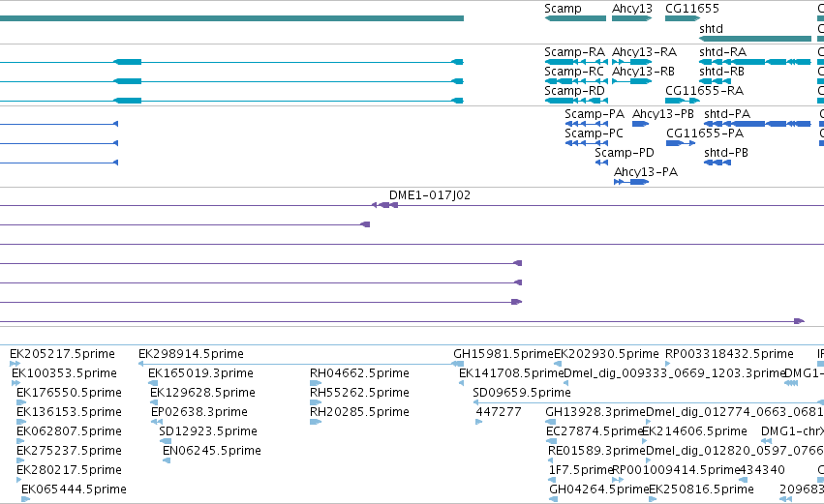Click EST label EK176550.5prime
This screenshot has height=504, width=824.
(x=69, y=393)
